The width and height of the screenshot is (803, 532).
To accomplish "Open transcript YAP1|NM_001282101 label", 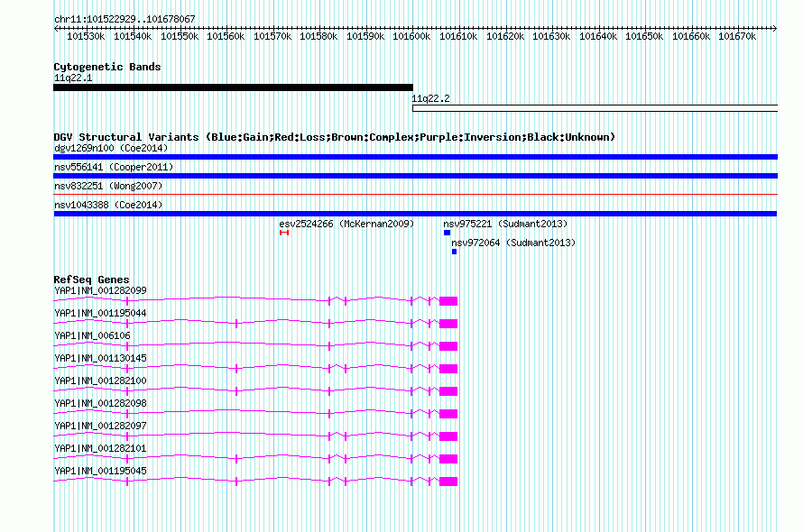I will click(100, 448).
